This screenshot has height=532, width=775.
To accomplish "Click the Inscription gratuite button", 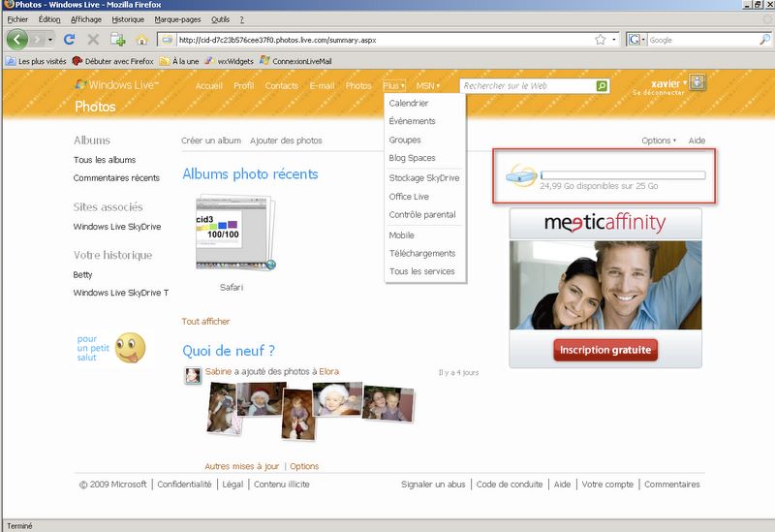I will [605, 350].
